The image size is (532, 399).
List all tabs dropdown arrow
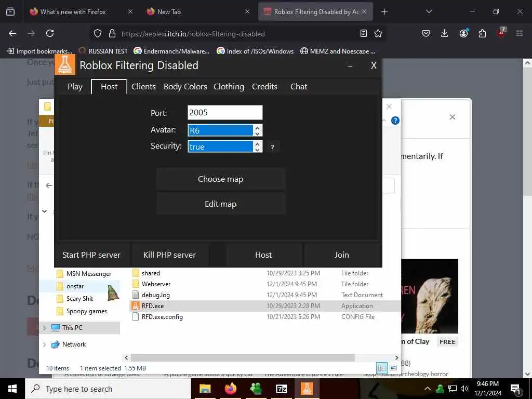429,11
